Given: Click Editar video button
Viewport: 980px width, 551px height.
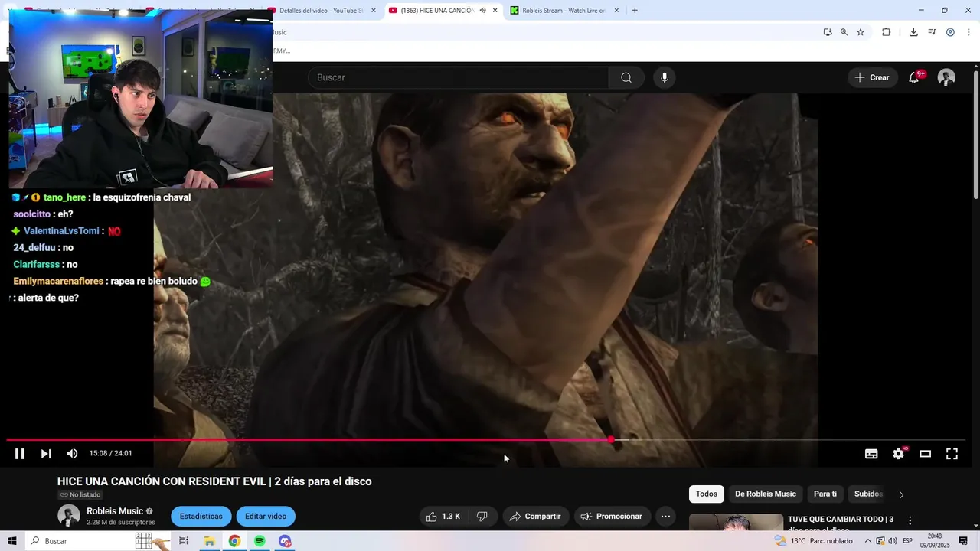Looking at the screenshot, I should pos(266,517).
